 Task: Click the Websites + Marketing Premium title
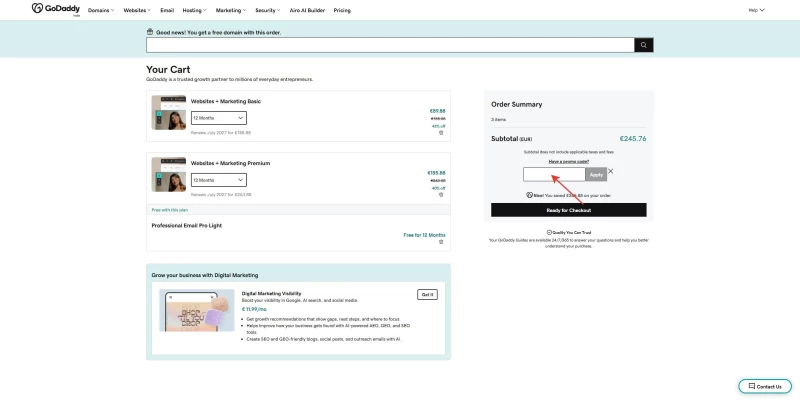click(x=230, y=163)
